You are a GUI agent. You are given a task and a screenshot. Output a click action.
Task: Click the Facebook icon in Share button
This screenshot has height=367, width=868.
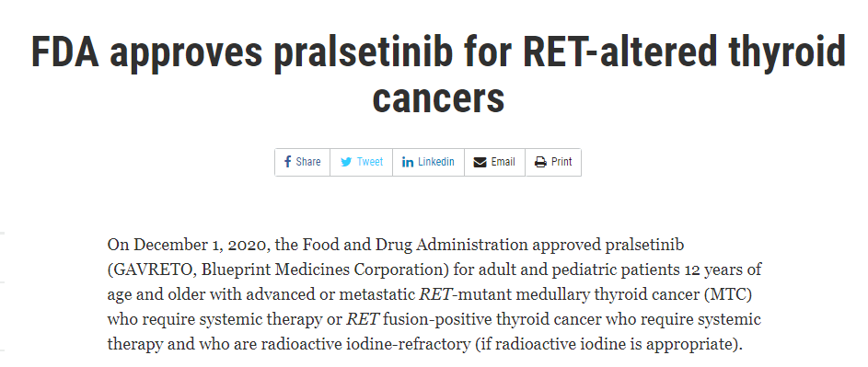pos(287,162)
